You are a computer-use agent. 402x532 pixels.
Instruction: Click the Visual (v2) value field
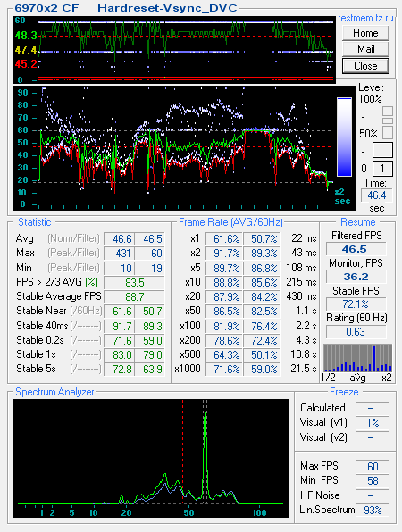(x=372, y=437)
